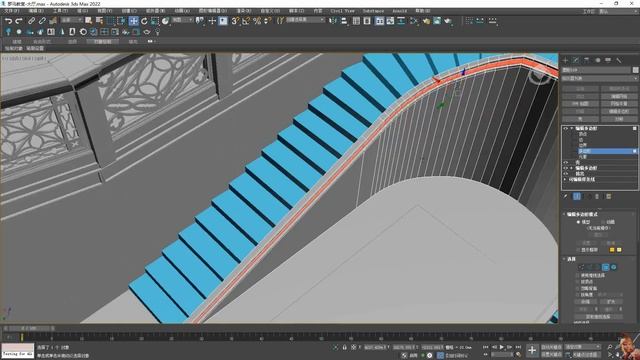Viewport: 640px width, 360px height.
Task: Select the Unlink Selection tool
Action: [x=42, y=21]
